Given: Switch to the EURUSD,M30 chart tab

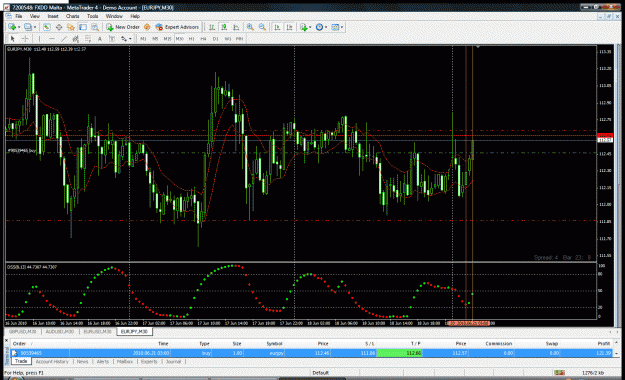Looking at the screenshot, I should pyautogui.click(x=97, y=332).
